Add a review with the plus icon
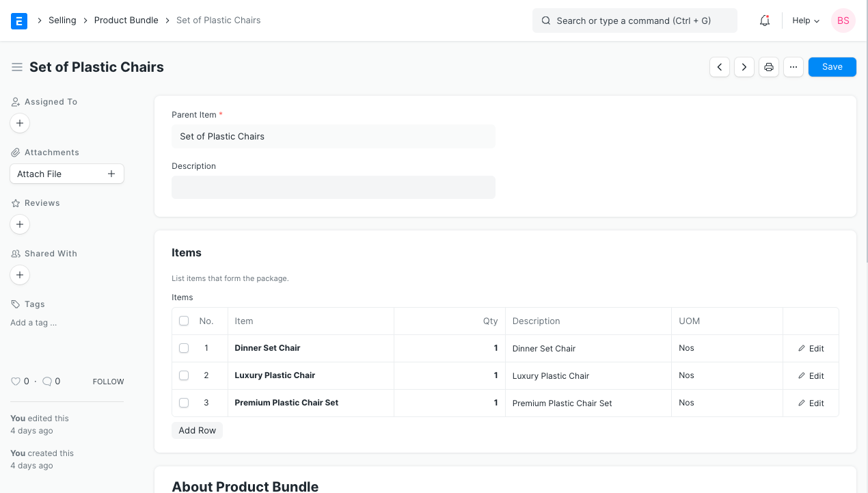 coord(20,224)
